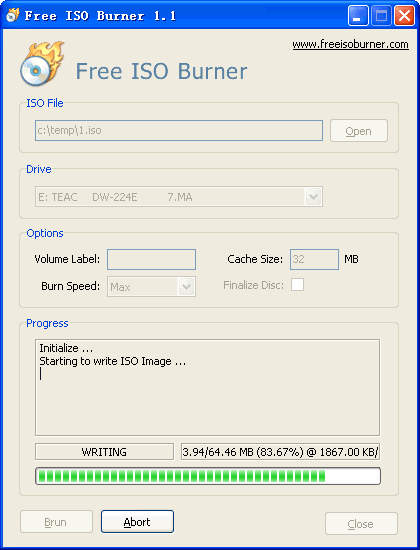Select the E: TEAC DW-224E drive box

(179, 196)
